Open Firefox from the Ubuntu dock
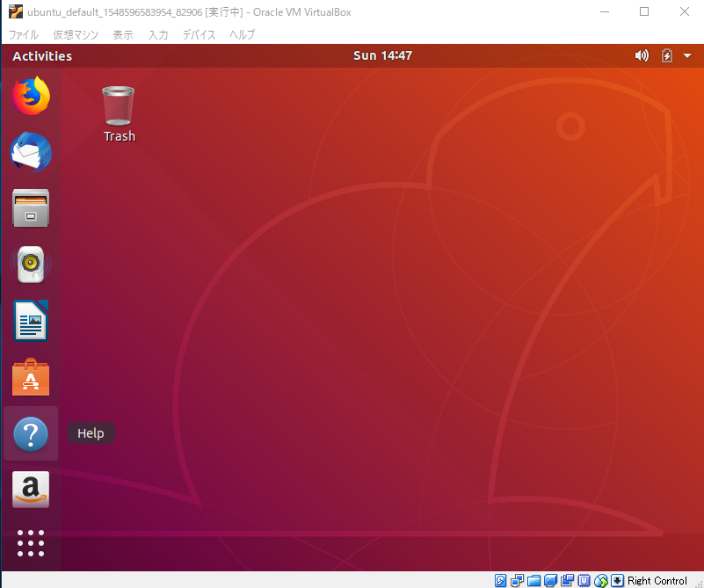 31,96
